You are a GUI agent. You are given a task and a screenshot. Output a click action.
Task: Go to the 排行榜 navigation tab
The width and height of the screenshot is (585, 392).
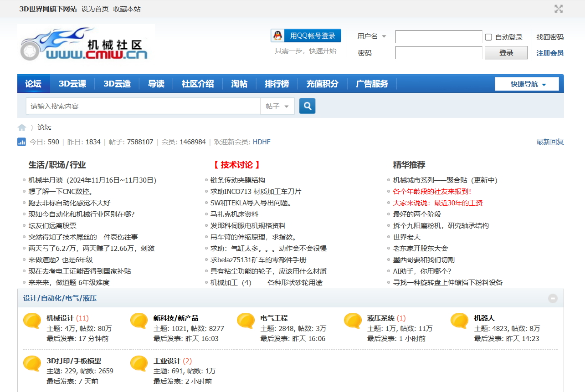pyautogui.click(x=277, y=84)
